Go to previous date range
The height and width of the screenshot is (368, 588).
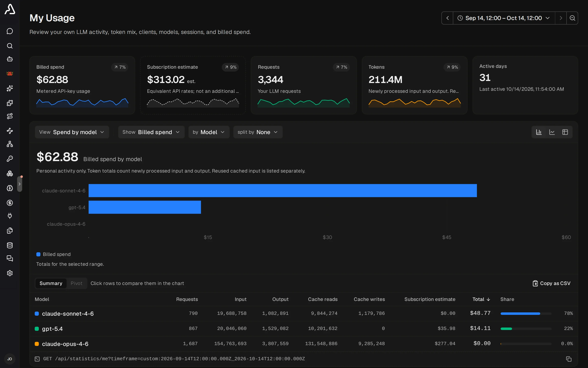coord(447,18)
